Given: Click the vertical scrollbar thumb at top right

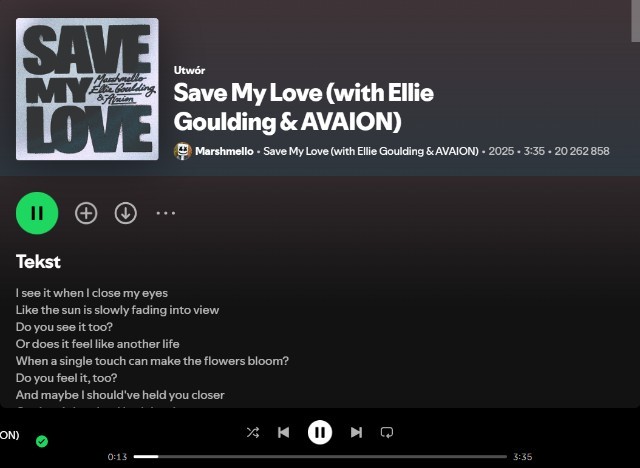Looking at the screenshot, I should click(x=636, y=21).
